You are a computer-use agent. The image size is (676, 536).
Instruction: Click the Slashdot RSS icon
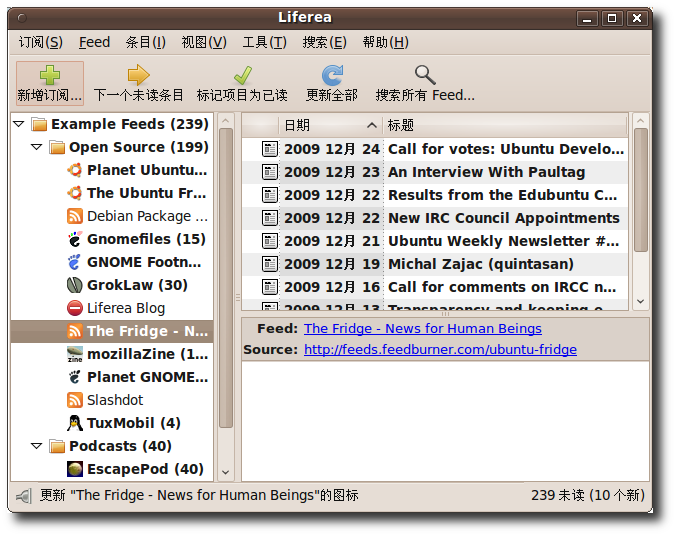pyautogui.click(x=75, y=400)
